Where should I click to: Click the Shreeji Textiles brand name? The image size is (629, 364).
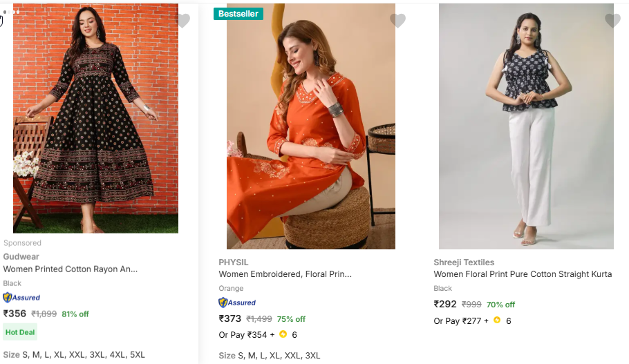point(464,262)
